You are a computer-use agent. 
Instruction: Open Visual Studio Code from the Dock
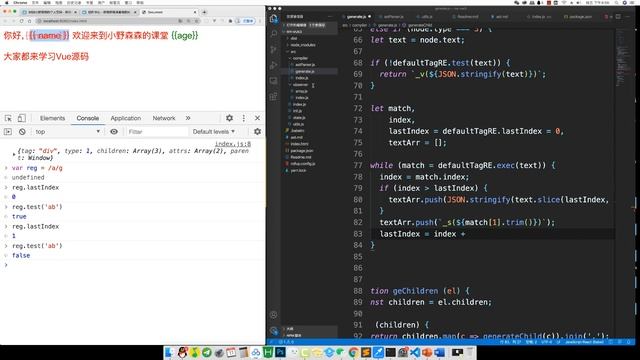point(415,352)
